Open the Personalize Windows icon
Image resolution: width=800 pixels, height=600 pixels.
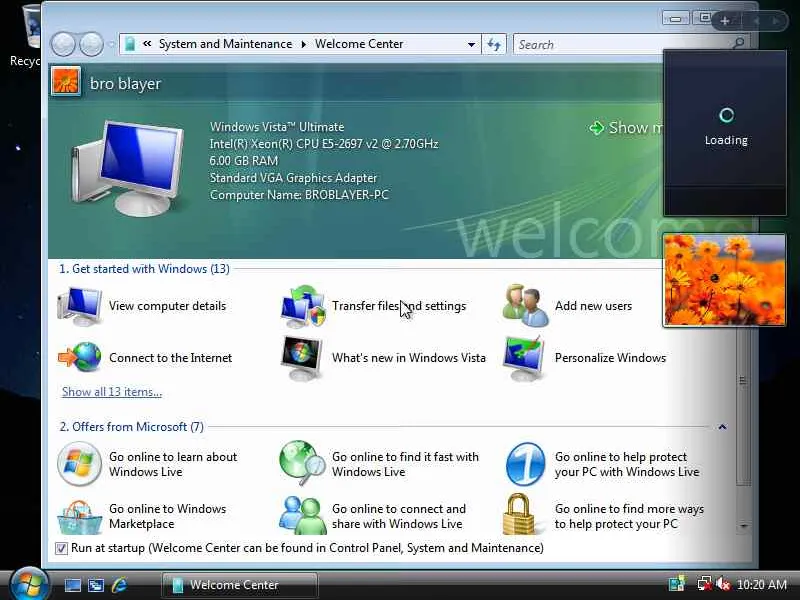pos(524,358)
